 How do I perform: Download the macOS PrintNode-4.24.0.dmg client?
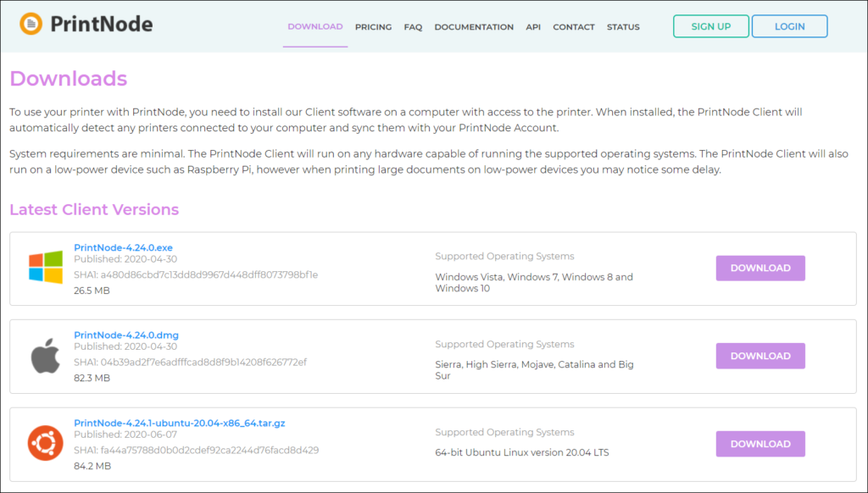[x=760, y=356]
